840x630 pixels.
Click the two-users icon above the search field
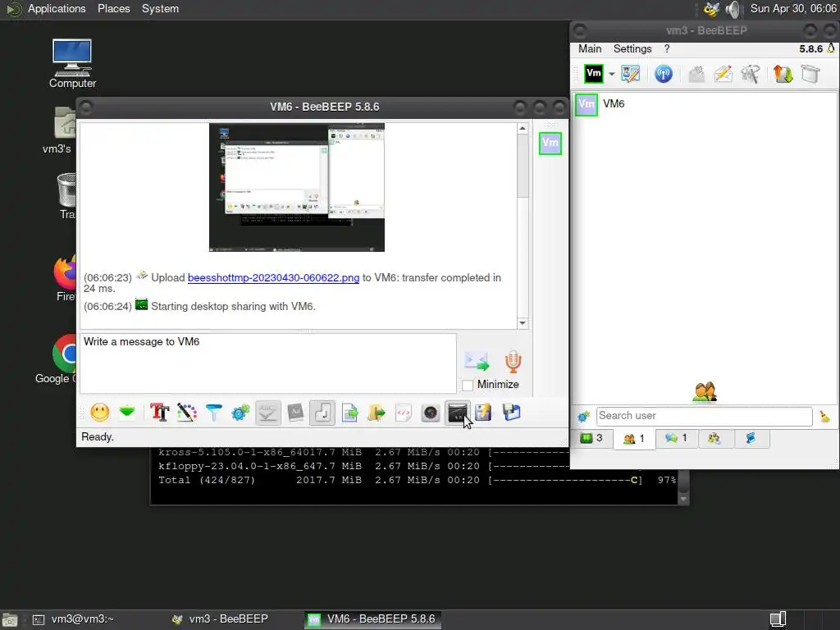coord(705,391)
